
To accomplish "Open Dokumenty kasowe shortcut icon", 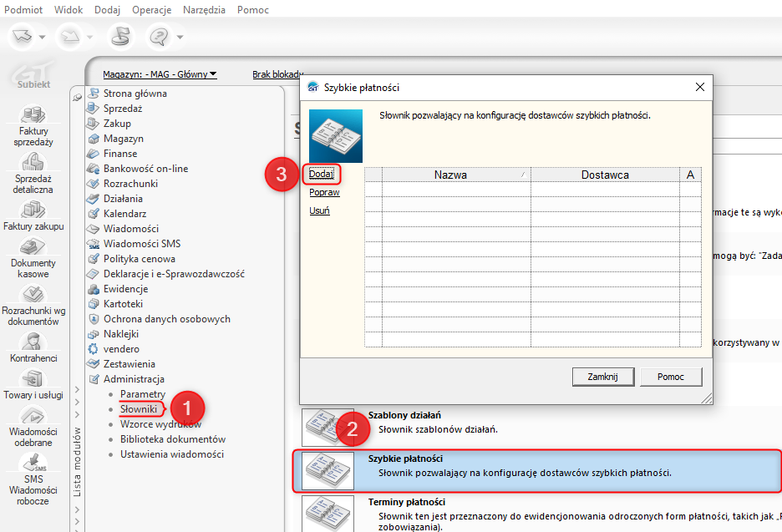I will [33, 246].
